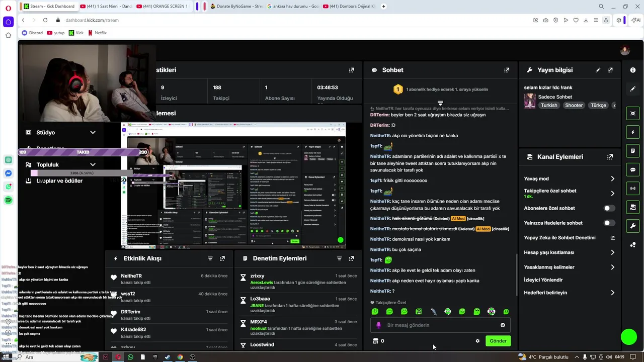Open Messenger in Opera sidebar
The image size is (644, 362).
9,173
